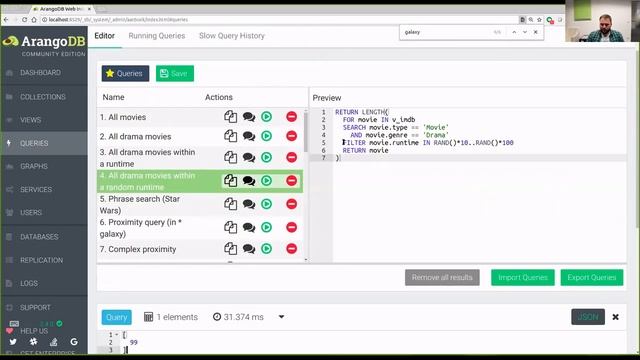The width and height of the screenshot is (640, 360).
Task: Open the Slow Query History tab
Action: (x=232, y=36)
